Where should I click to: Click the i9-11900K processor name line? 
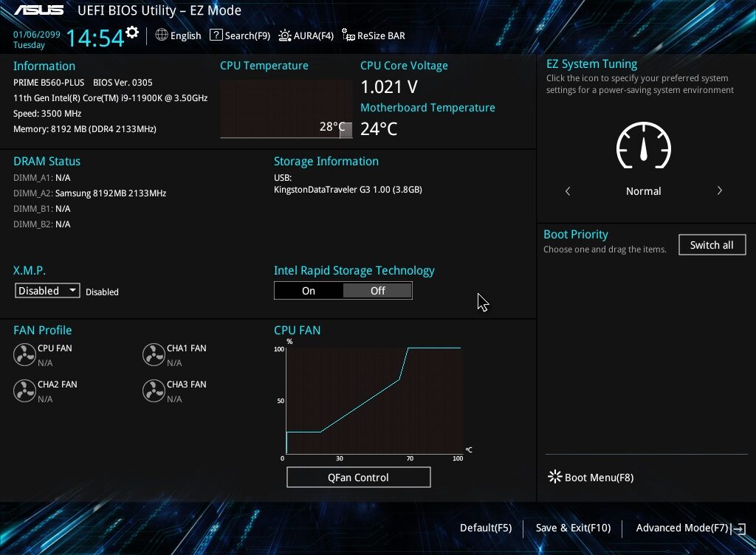click(x=111, y=98)
